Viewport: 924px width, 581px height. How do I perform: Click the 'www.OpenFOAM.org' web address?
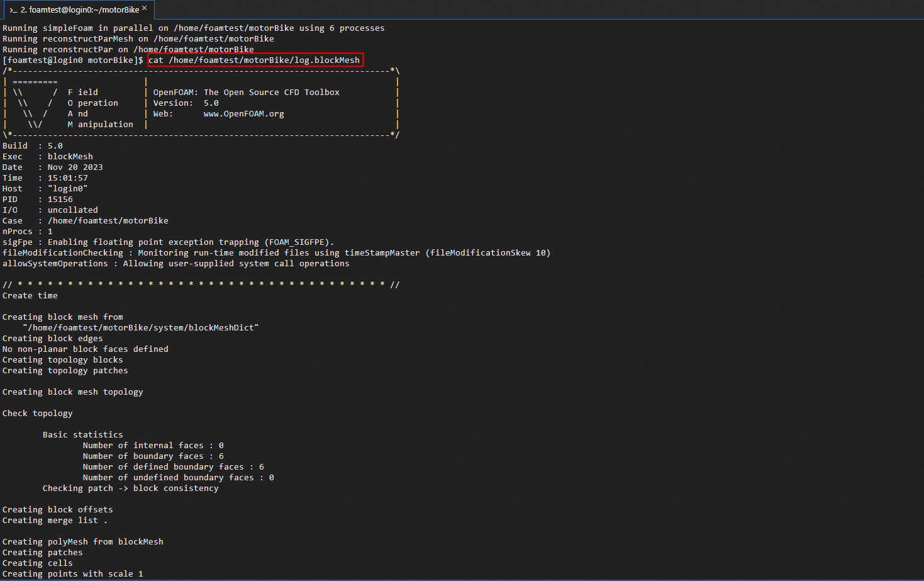tap(244, 114)
